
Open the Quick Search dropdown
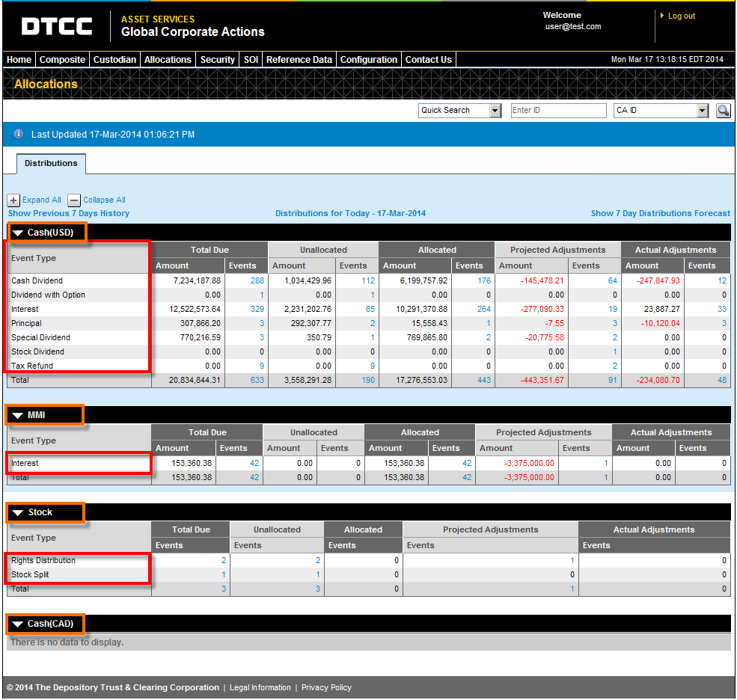point(495,110)
